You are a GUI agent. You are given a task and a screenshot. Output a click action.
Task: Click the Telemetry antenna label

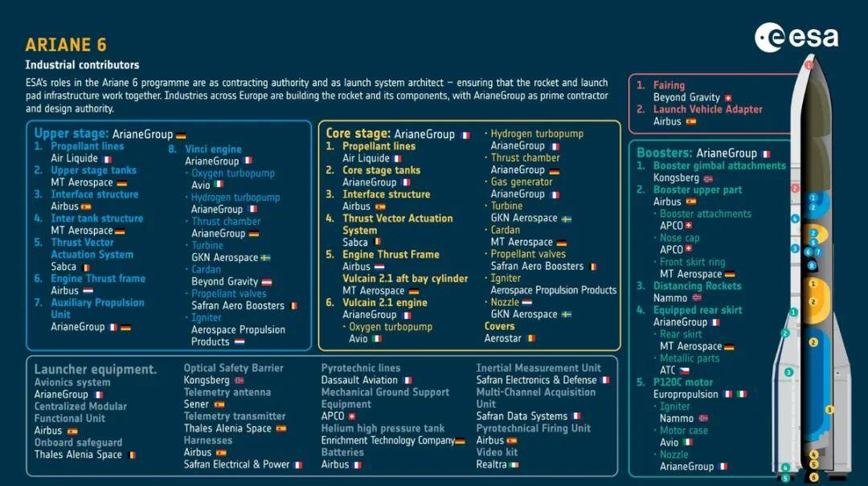tap(227, 392)
